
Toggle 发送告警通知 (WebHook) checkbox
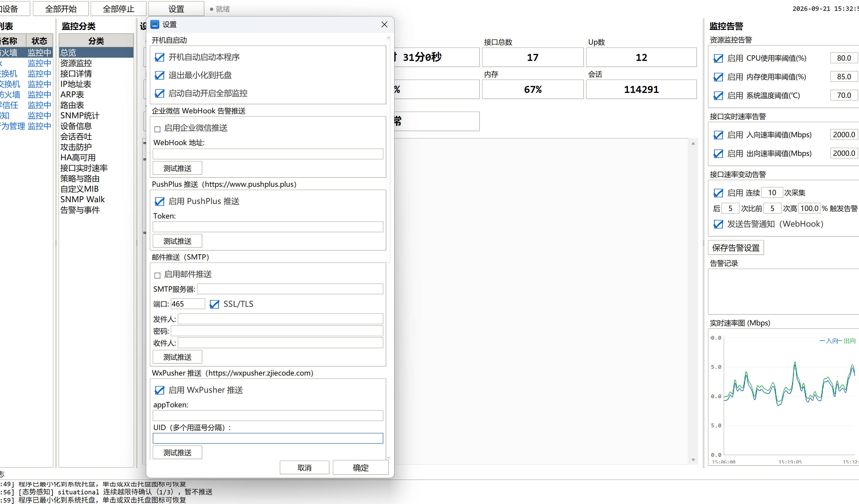click(x=718, y=224)
